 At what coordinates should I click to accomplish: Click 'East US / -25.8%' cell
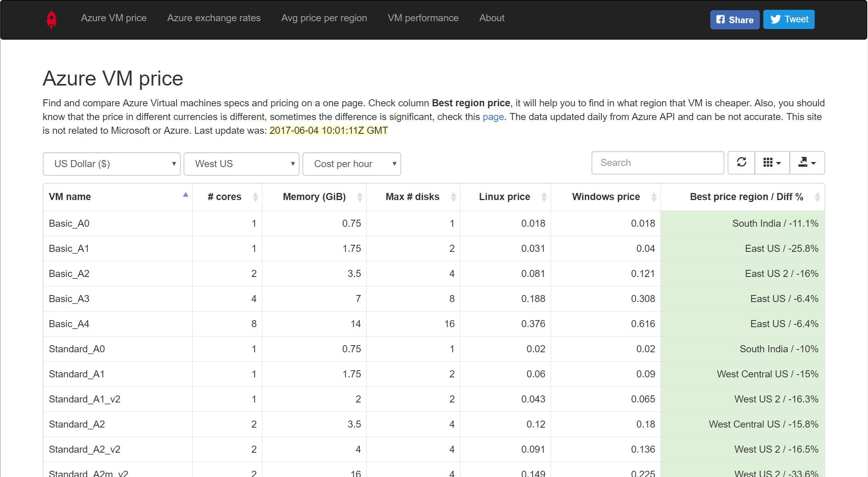[742, 249]
